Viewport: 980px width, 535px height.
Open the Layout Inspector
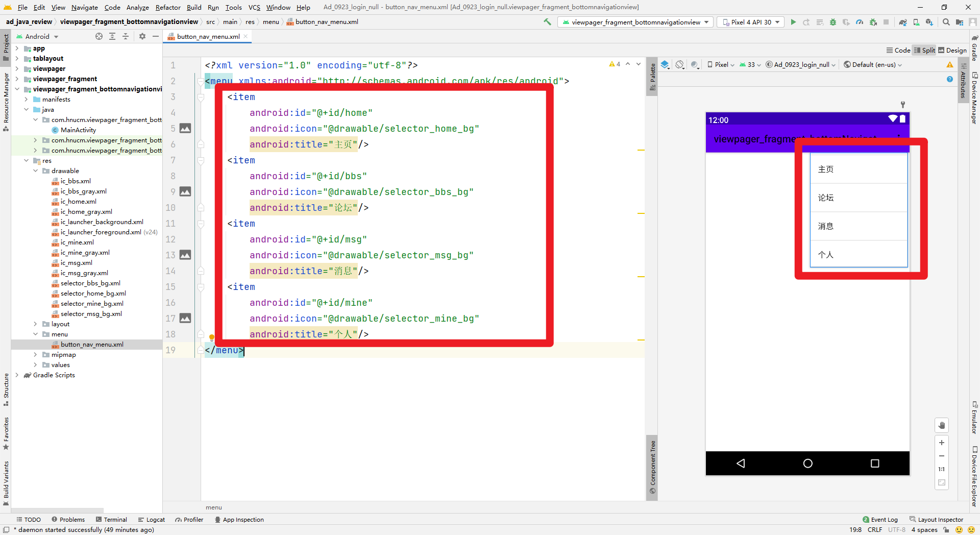tap(936, 520)
